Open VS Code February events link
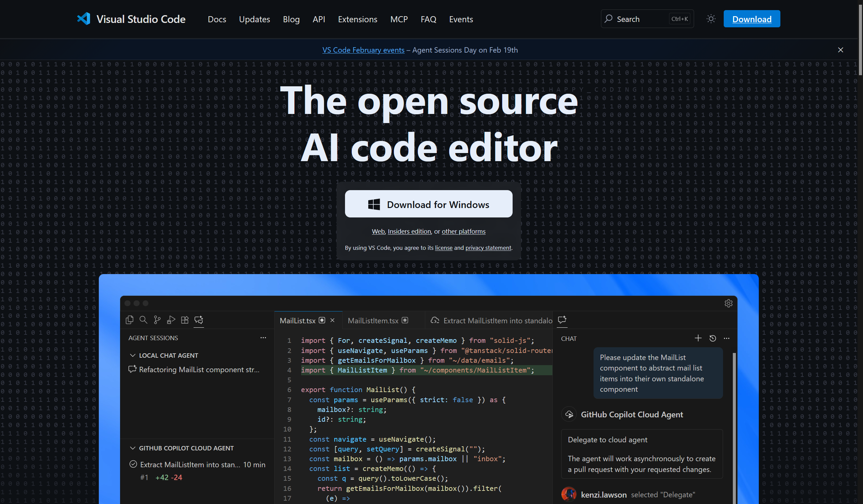The image size is (863, 504). click(x=363, y=50)
